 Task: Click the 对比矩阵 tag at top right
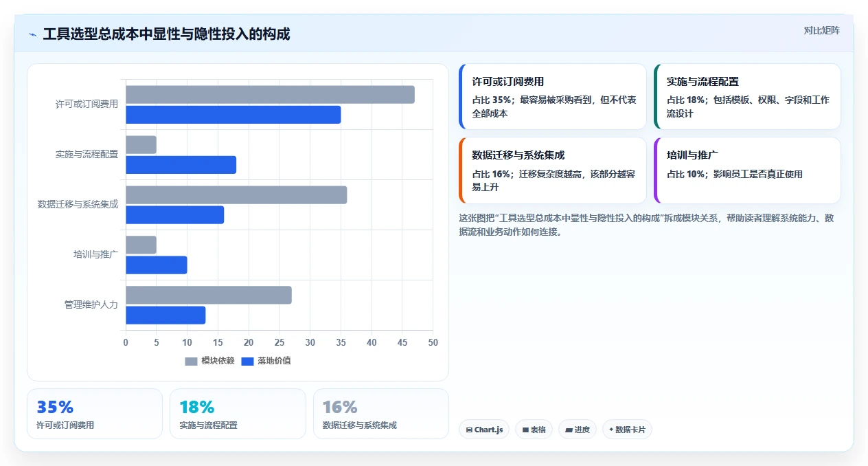(821, 30)
